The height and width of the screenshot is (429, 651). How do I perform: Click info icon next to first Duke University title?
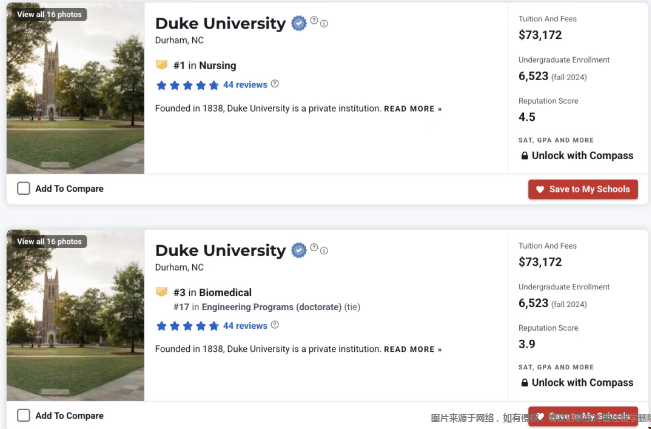click(324, 24)
